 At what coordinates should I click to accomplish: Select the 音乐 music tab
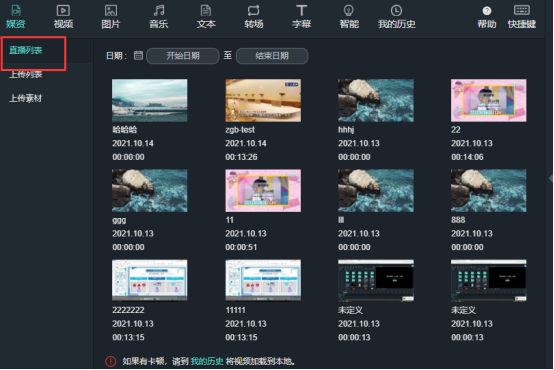(159, 17)
